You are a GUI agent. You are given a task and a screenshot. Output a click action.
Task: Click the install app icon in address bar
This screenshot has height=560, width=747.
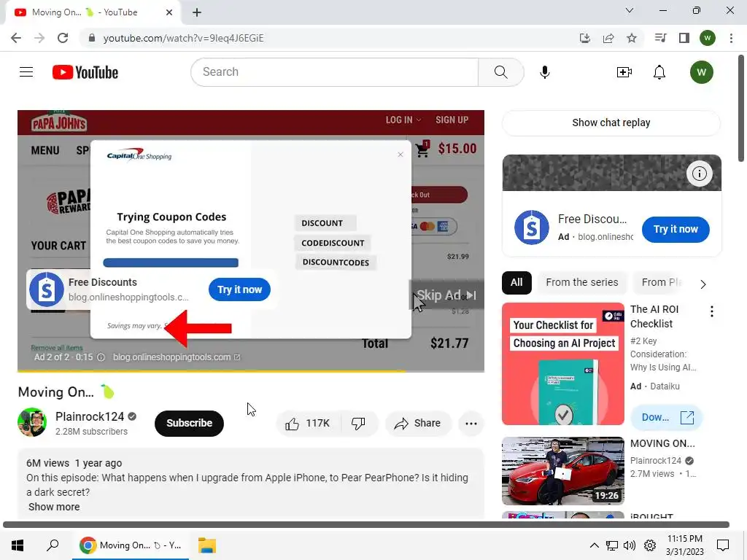[x=585, y=38]
